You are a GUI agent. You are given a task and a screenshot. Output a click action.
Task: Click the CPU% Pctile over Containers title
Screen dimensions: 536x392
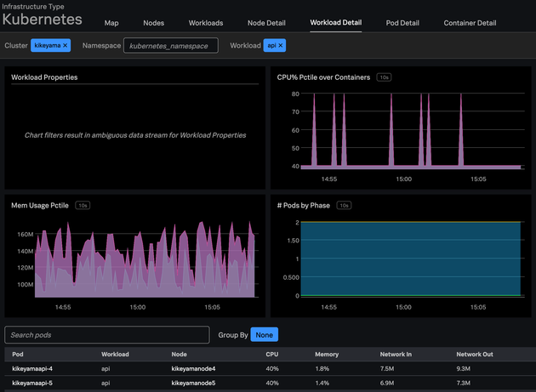click(x=323, y=77)
